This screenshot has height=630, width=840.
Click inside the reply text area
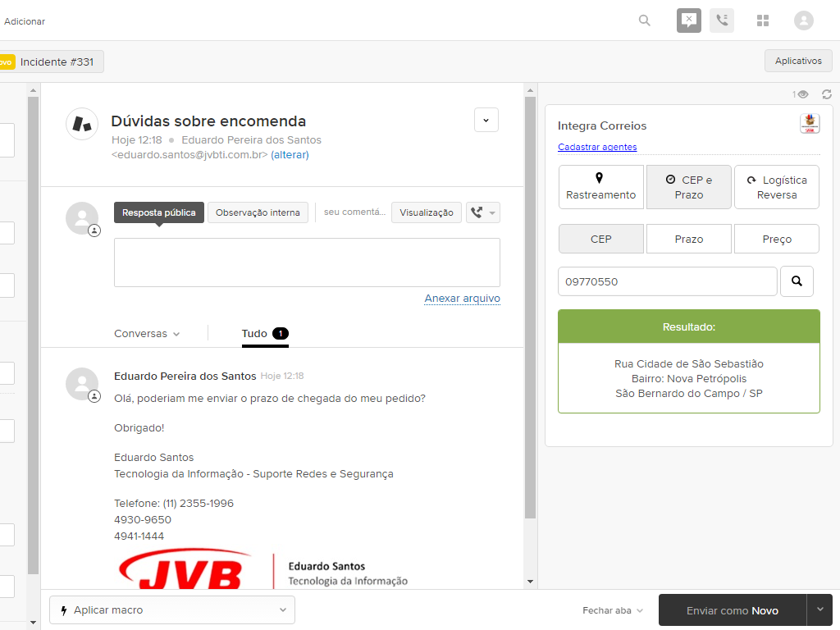(307, 262)
